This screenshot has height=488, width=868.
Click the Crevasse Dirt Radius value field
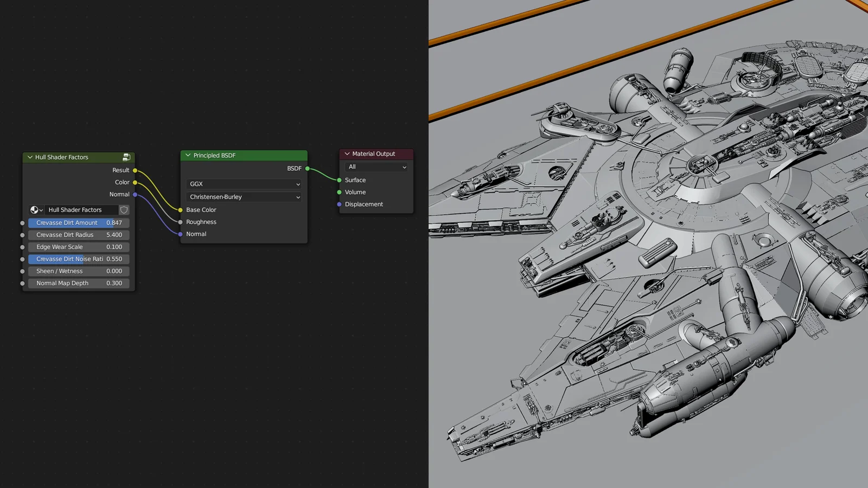tap(78, 235)
